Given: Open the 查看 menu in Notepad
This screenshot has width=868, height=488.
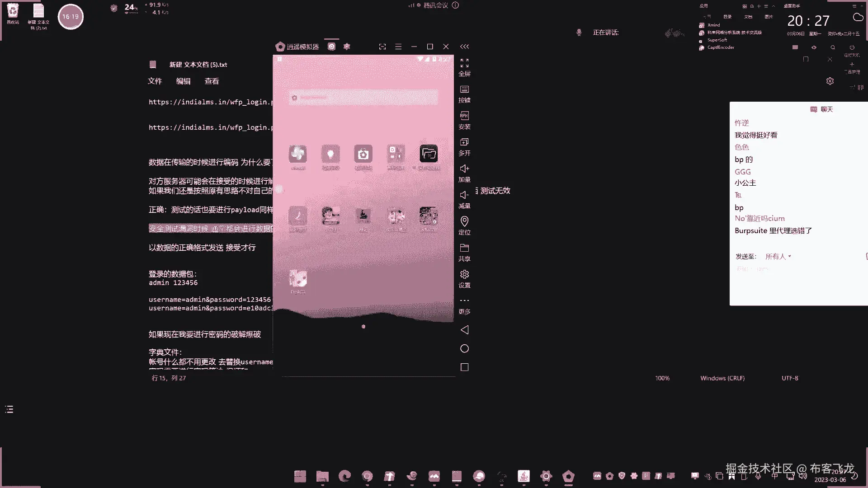Looking at the screenshot, I should click(212, 81).
